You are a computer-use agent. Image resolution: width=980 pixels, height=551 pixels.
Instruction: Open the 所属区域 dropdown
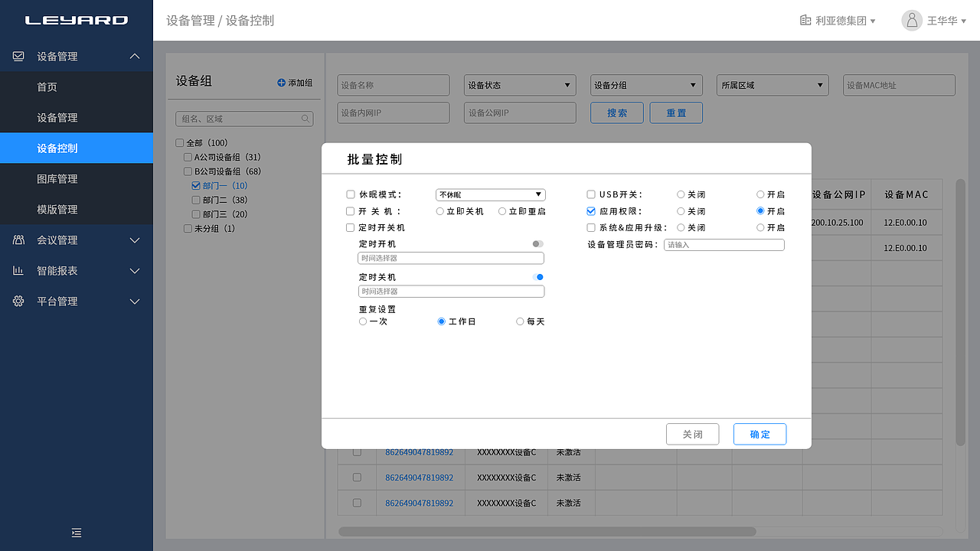(x=772, y=85)
